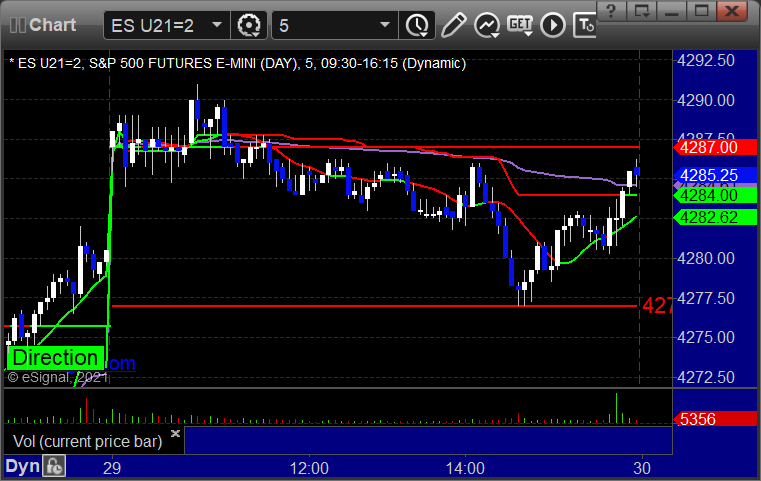The image size is (761, 481).
Task: Click the 4275.00 price axis label
Action: point(706,337)
